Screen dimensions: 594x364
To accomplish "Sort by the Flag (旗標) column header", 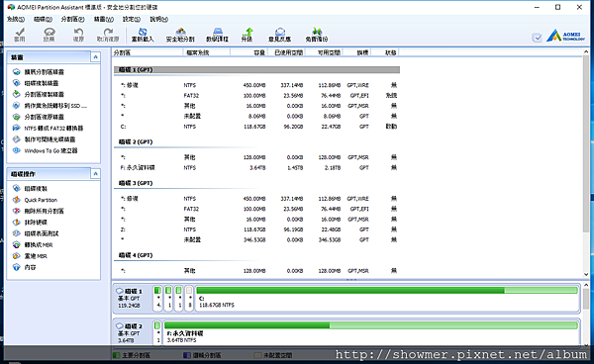I will pos(357,52).
